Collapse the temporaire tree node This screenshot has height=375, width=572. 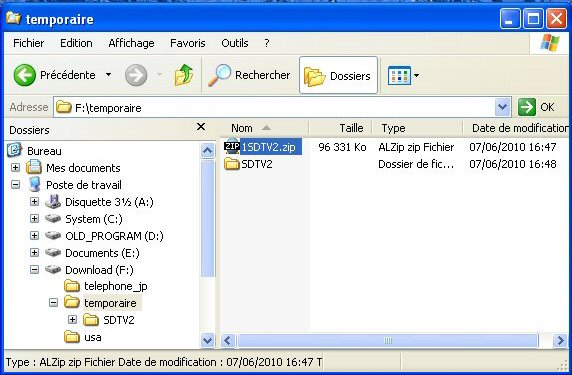click(53, 302)
